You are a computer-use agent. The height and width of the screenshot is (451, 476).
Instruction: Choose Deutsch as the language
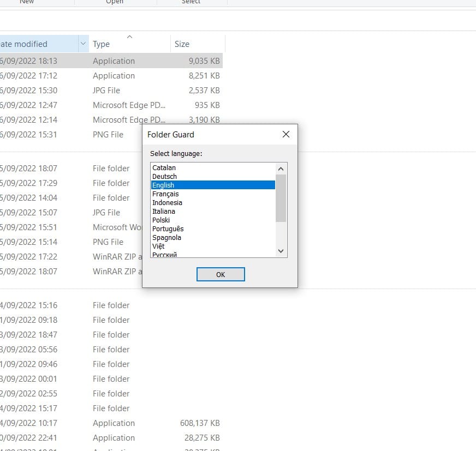213,177
